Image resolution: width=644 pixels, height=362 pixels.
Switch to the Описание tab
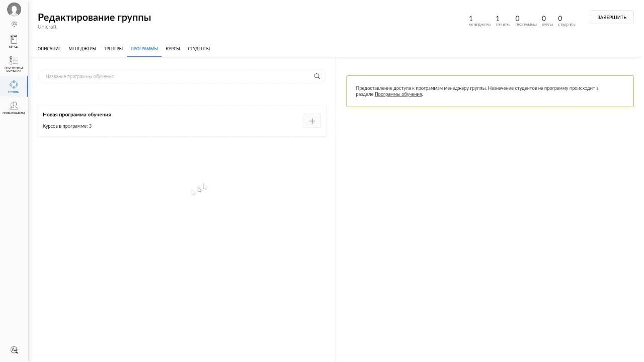coord(49,49)
